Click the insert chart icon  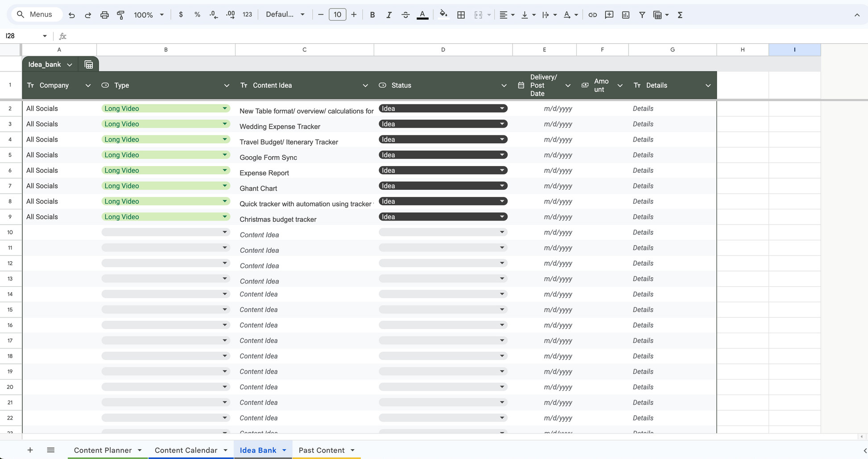[625, 15]
